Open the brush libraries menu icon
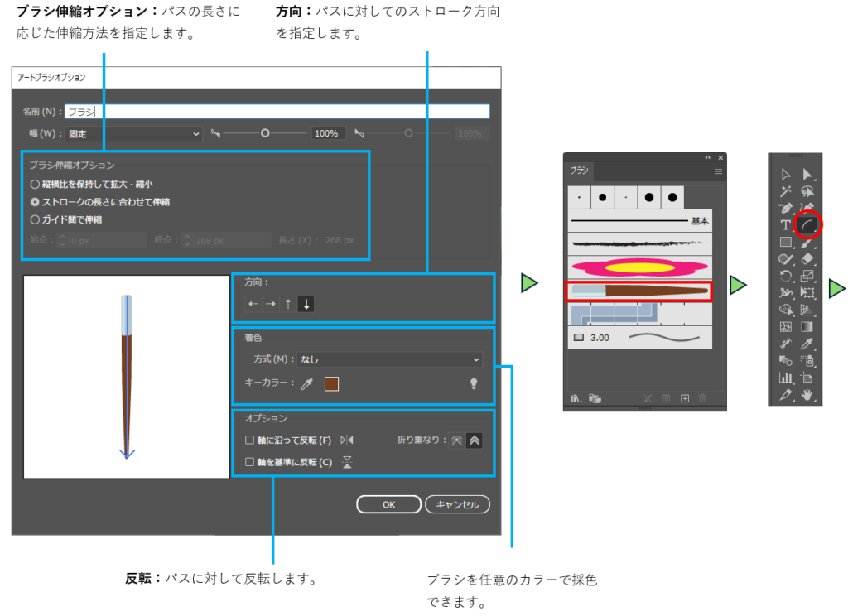848x616 pixels. click(576, 398)
